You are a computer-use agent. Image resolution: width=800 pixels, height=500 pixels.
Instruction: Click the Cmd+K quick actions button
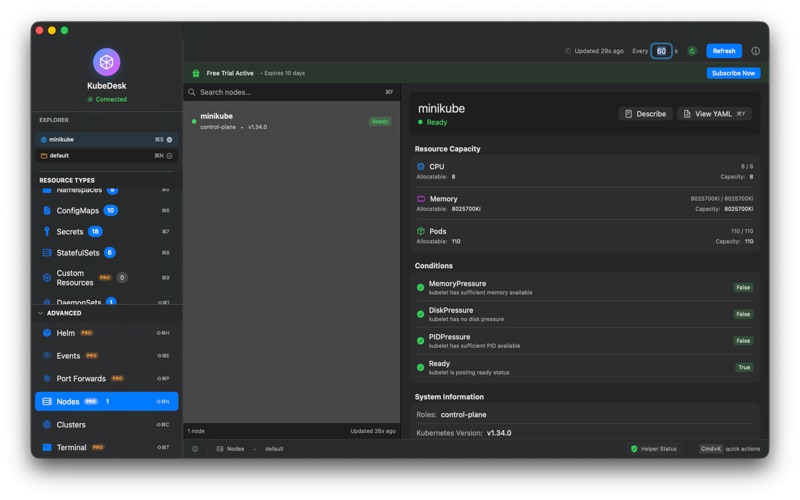pyautogui.click(x=730, y=449)
